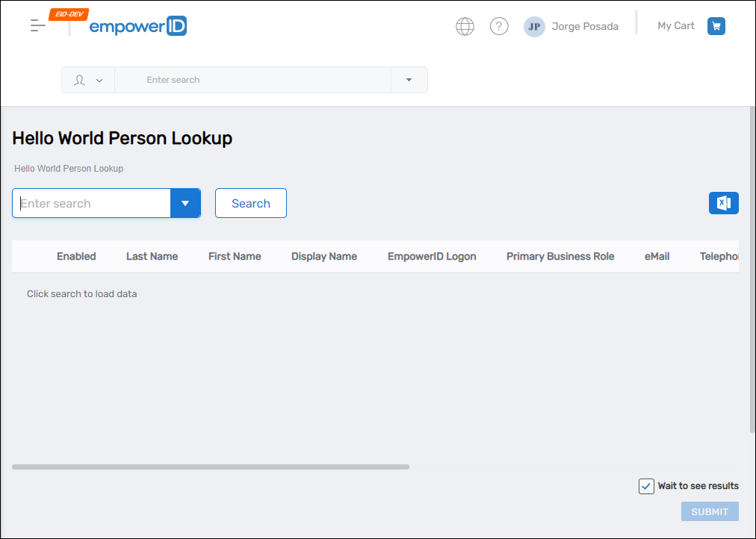756x539 pixels.
Task: Toggle the Wait to see results checkbox
Action: (646, 486)
